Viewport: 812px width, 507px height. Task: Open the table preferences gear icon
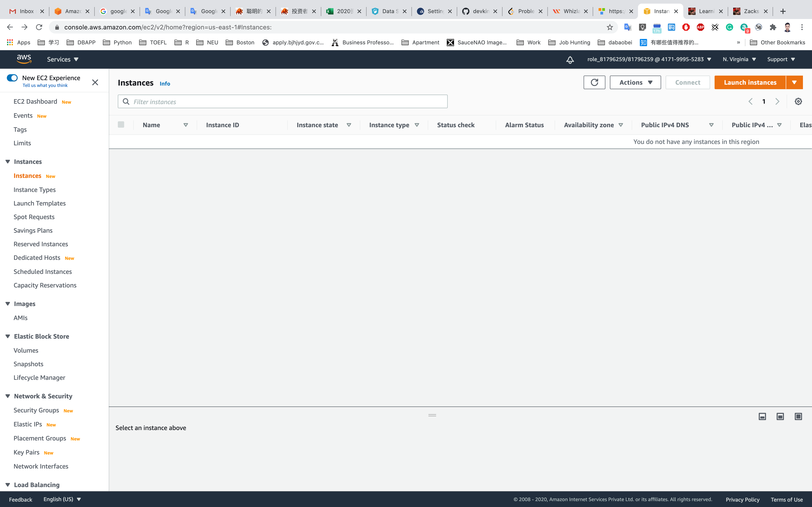tap(798, 102)
